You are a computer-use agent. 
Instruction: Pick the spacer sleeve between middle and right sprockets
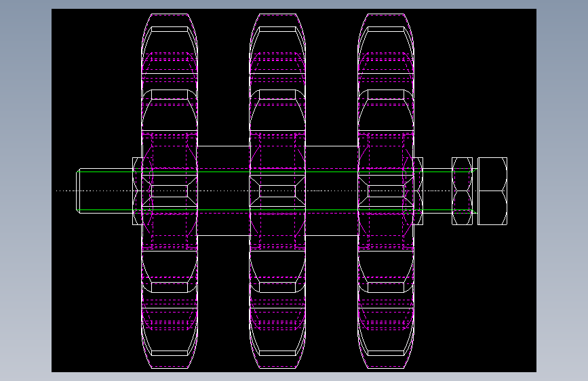point(332,191)
